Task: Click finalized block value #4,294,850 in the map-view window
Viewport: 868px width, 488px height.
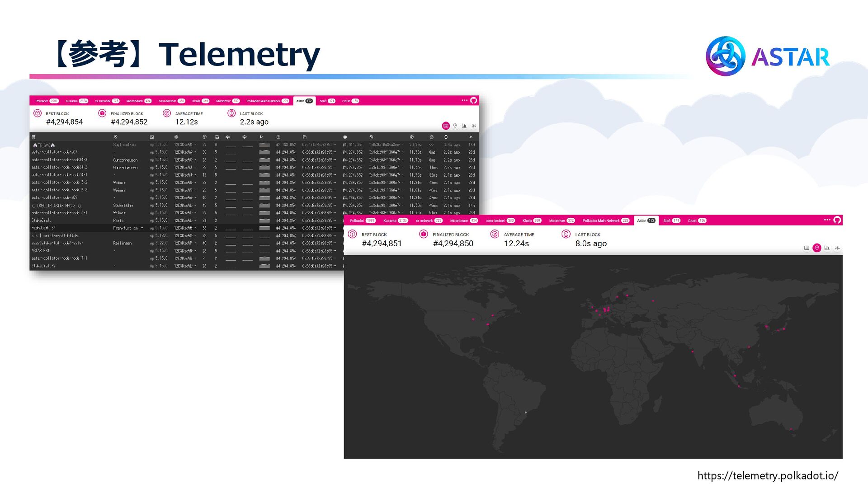Action: (453, 244)
